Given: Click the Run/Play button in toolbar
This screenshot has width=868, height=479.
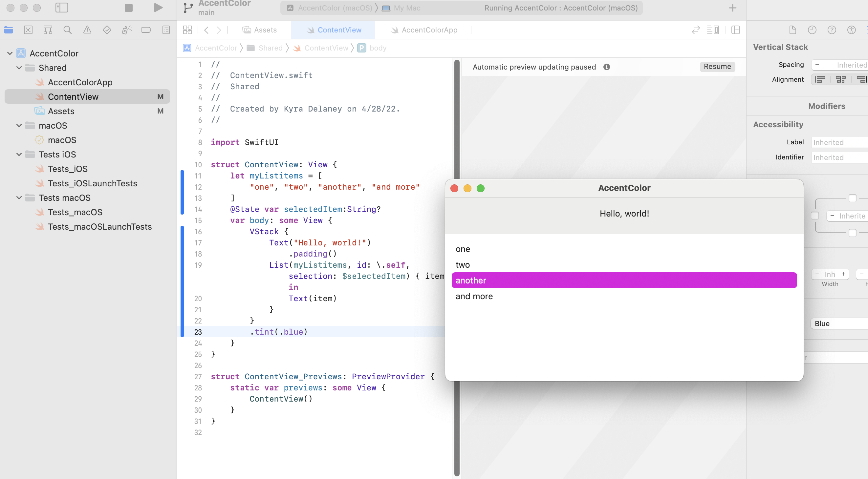Looking at the screenshot, I should (x=158, y=8).
